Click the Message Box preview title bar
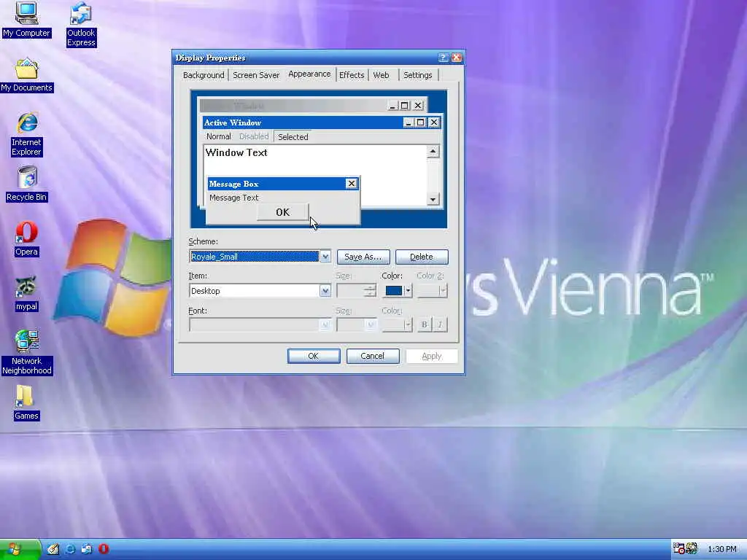This screenshot has width=747, height=560. pyautogui.click(x=276, y=184)
